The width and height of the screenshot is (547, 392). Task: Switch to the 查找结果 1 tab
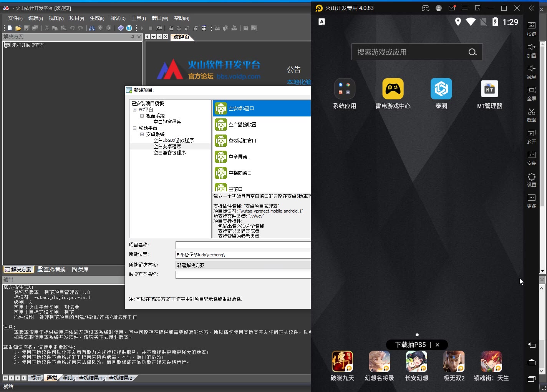pos(90,378)
